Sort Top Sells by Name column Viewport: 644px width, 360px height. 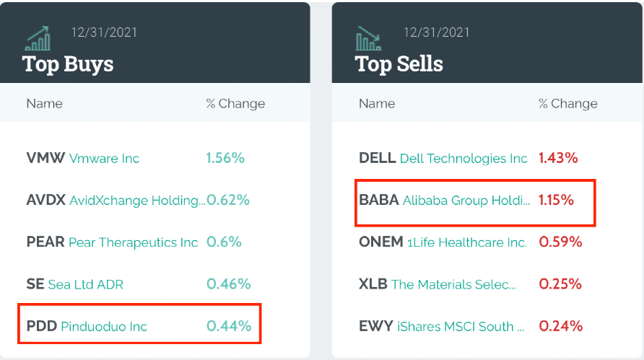tap(377, 104)
